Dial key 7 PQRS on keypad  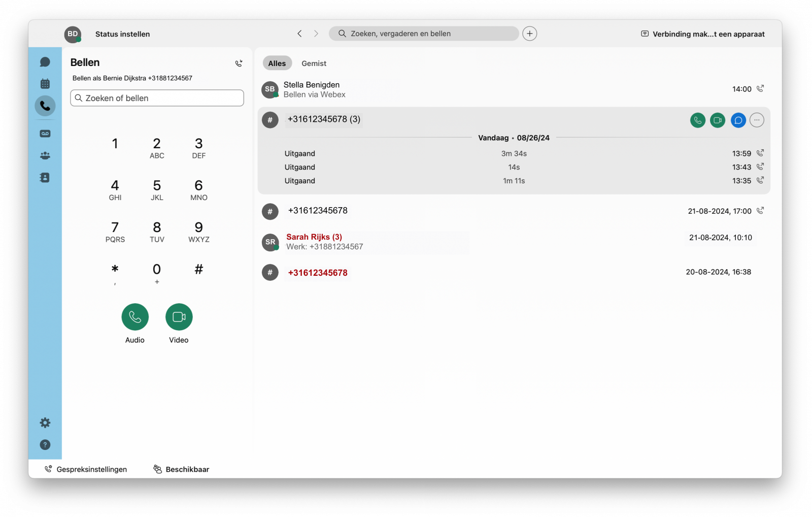pyautogui.click(x=115, y=232)
